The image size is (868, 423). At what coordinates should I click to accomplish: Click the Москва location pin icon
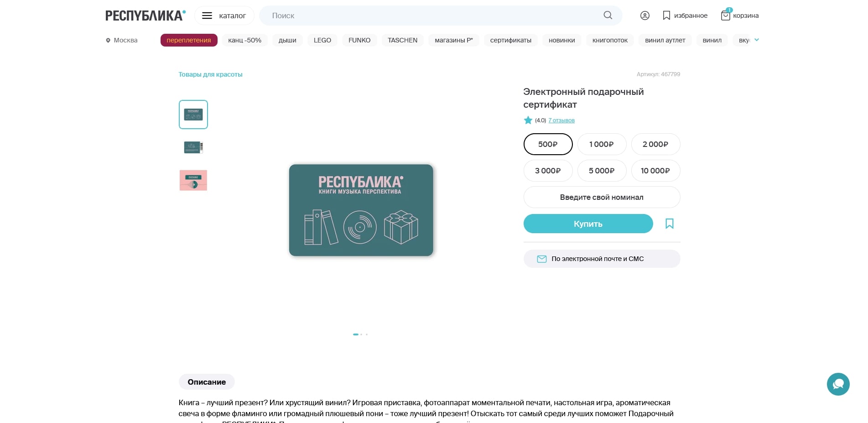108,41
